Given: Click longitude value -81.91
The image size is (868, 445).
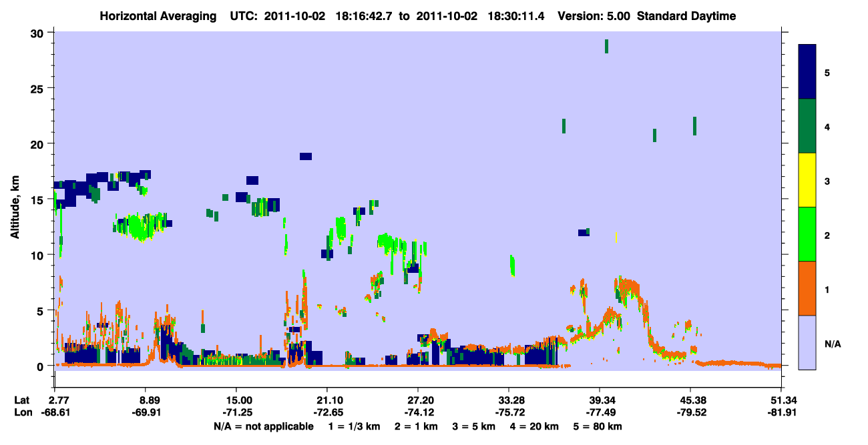Looking at the screenshot, I should coord(781,412).
